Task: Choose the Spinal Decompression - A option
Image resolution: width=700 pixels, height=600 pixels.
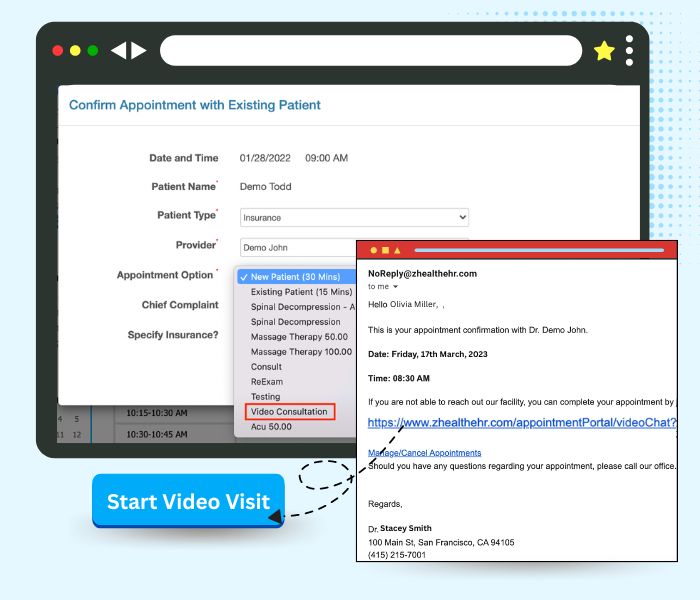Action: tap(303, 307)
